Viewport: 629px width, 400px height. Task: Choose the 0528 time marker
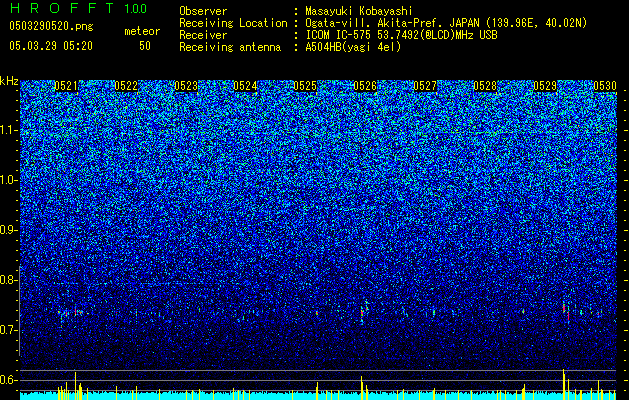[x=485, y=86]
